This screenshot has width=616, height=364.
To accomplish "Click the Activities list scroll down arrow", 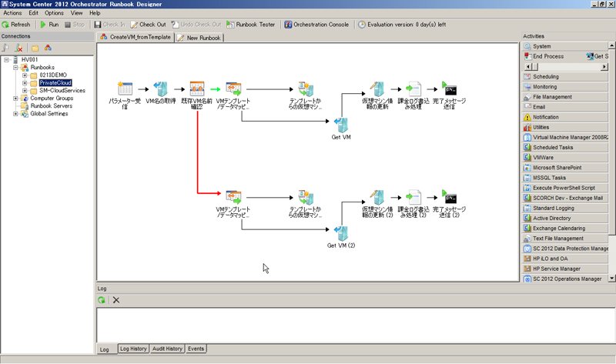I will point(611,279).
